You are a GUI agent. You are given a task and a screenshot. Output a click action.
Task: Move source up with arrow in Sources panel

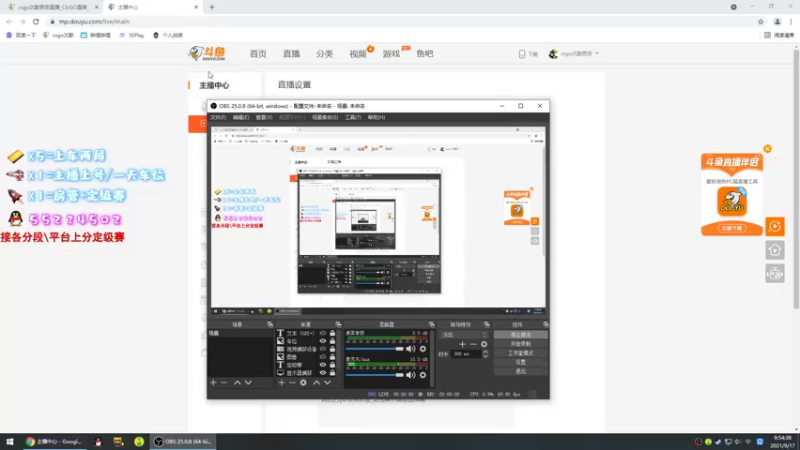(316, 383)
